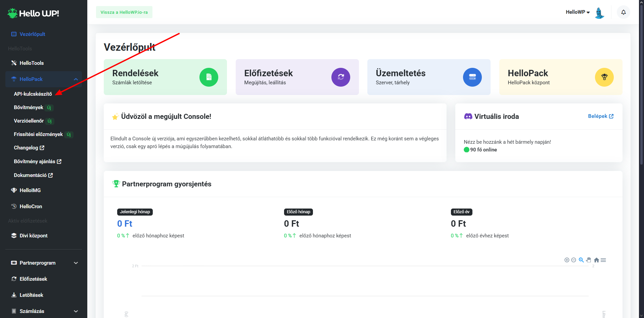This screenshot has width=644, height=318.
Task: Activate the chart selection zoom magnifier
Action: tap(581, 260)
